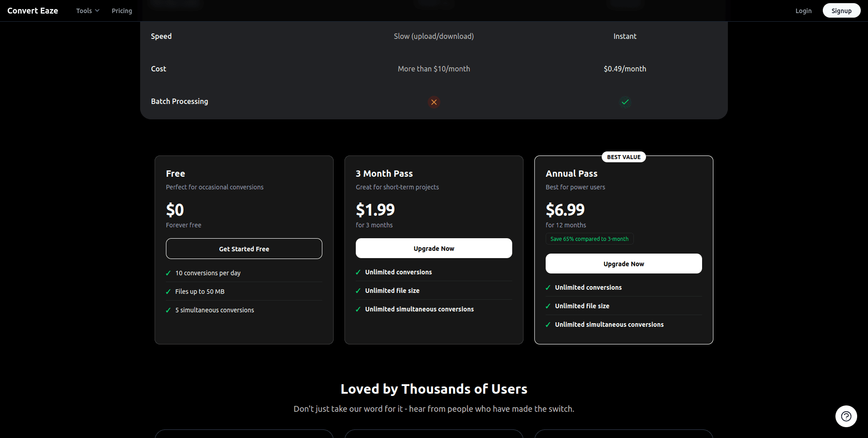Click the checkmark next to 5 simultaneous conversions
This screenshot has width=868, height=438.
point(168,310)
